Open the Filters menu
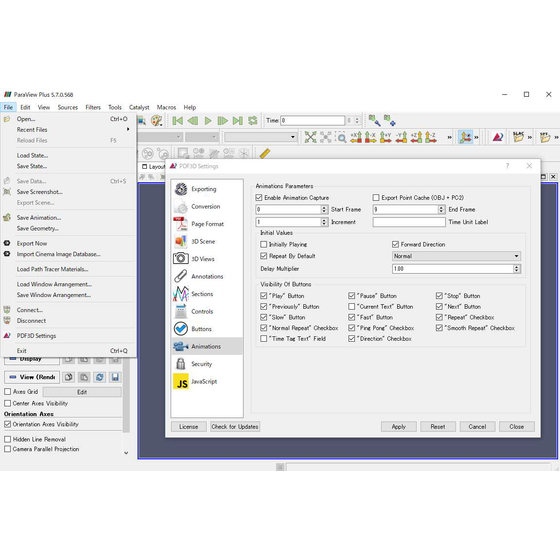The width and height of the screenshot is (560, 560). click(x=93, y=107)
